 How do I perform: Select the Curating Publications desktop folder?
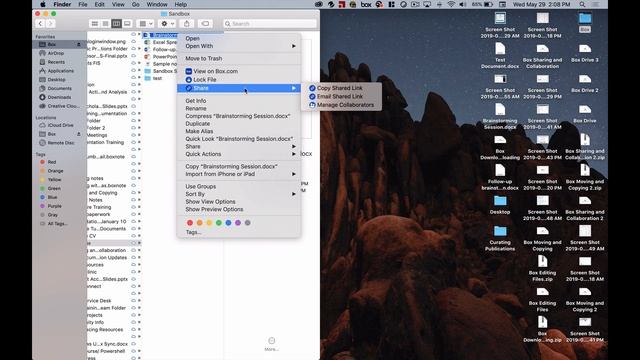pyautogui.click(x=500, y=238)
